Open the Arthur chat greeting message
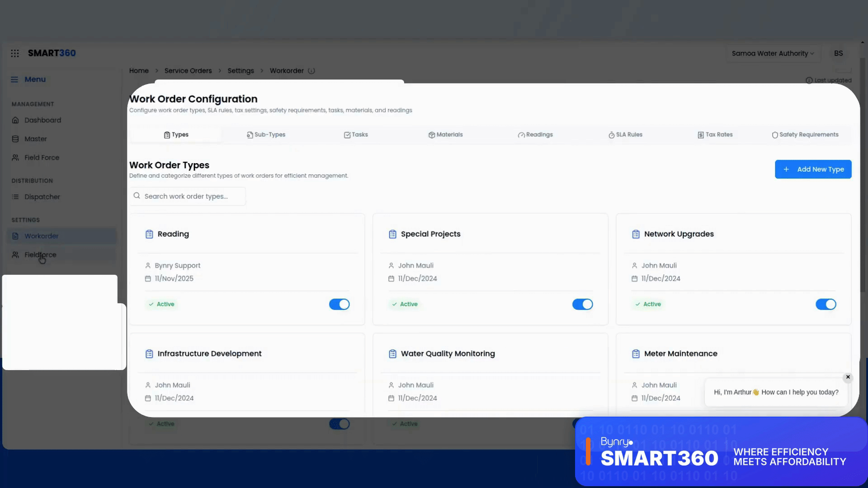The image size is (868, 488). tap(776, 392)
